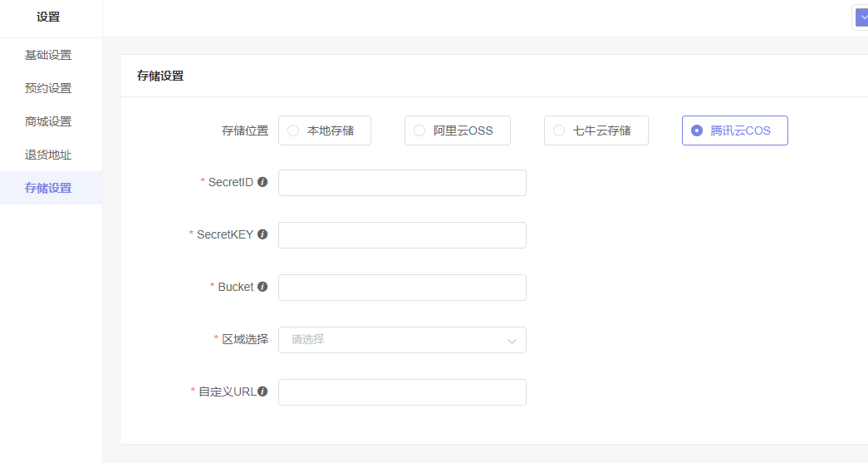The image size is (868, 463).
Task: Open the 区域选择 region dropdown
Action: [402, 339]
